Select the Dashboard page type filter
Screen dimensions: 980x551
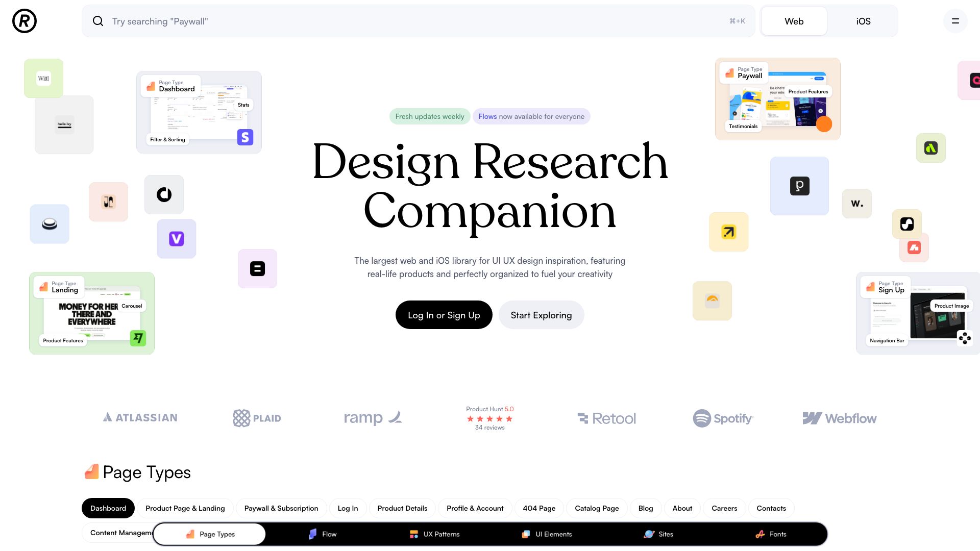coord(108,508)
